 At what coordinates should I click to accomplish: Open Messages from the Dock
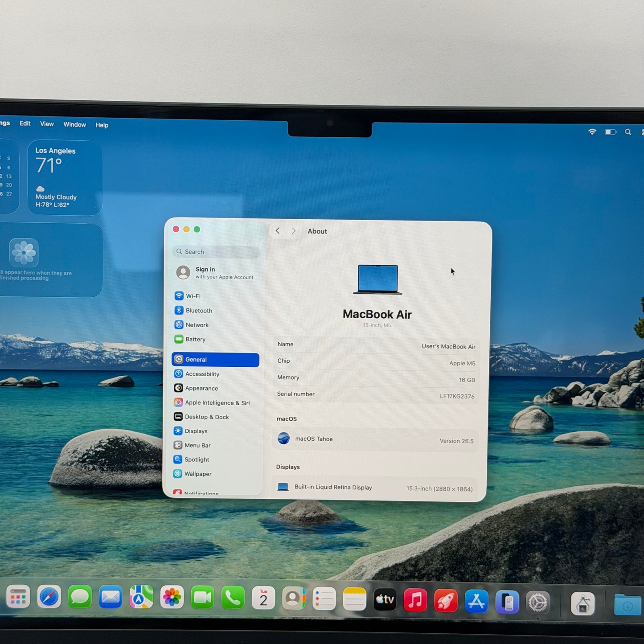pyautogui.click(x=80, y=597)
